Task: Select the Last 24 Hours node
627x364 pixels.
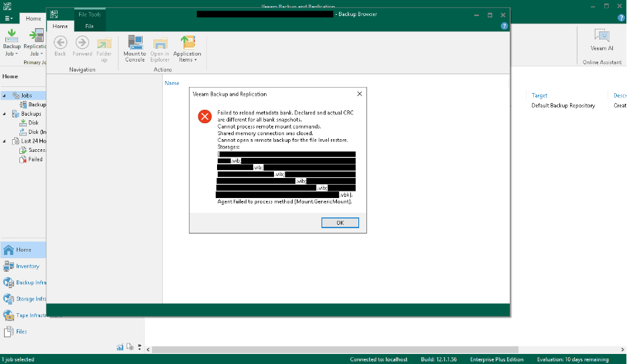Action: [x=33, y=141]
